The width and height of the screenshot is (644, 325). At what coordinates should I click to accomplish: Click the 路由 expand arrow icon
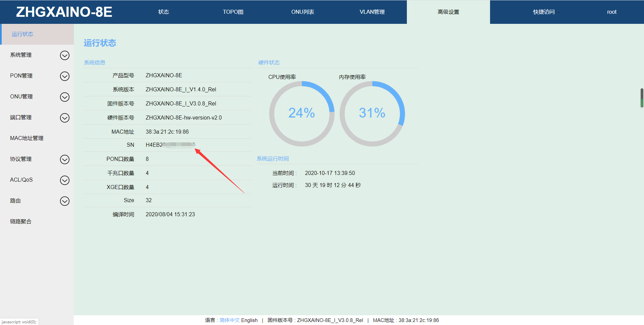pos(64,201)
